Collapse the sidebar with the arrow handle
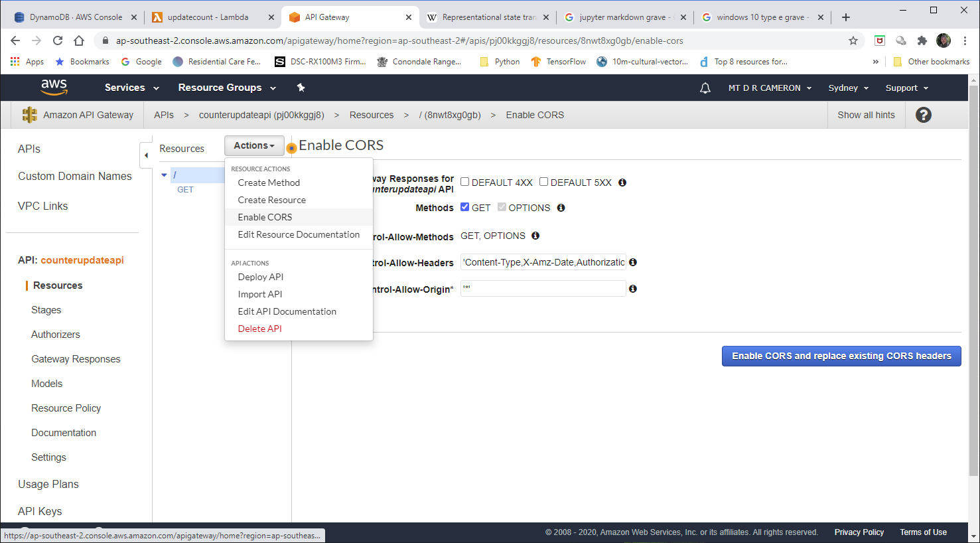Screen dimensions: 980x543 pos(146,155)
